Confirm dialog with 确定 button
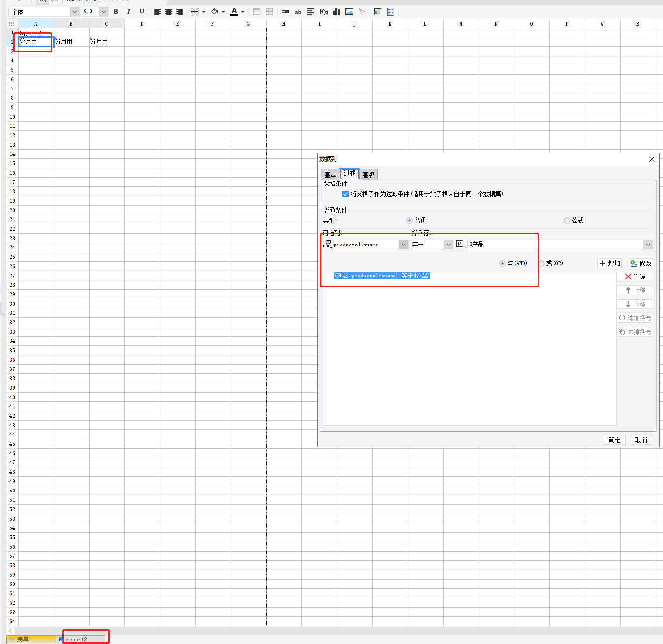Image resolution: width=663 pixels, height=644 pixels. (x=615, y=440)
